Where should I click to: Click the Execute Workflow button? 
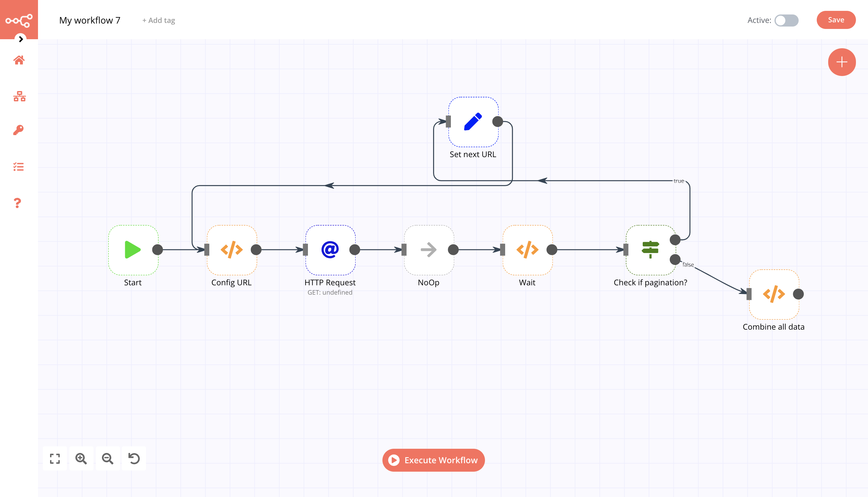tap(433, 460)
